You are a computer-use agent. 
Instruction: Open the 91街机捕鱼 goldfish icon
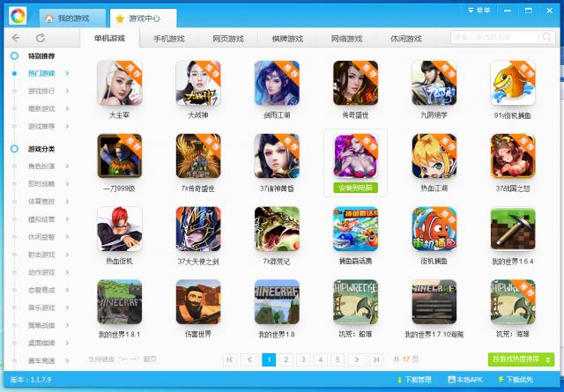pyautogui.click(x=513, y=83)
